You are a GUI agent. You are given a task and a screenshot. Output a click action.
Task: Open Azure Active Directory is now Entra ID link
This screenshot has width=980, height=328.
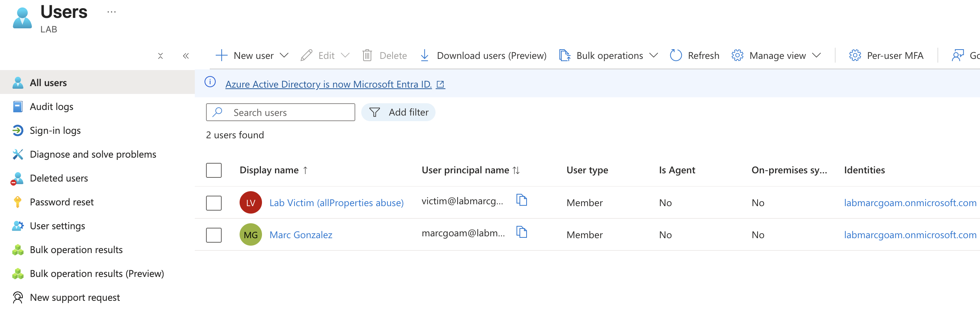coord(335,84)
